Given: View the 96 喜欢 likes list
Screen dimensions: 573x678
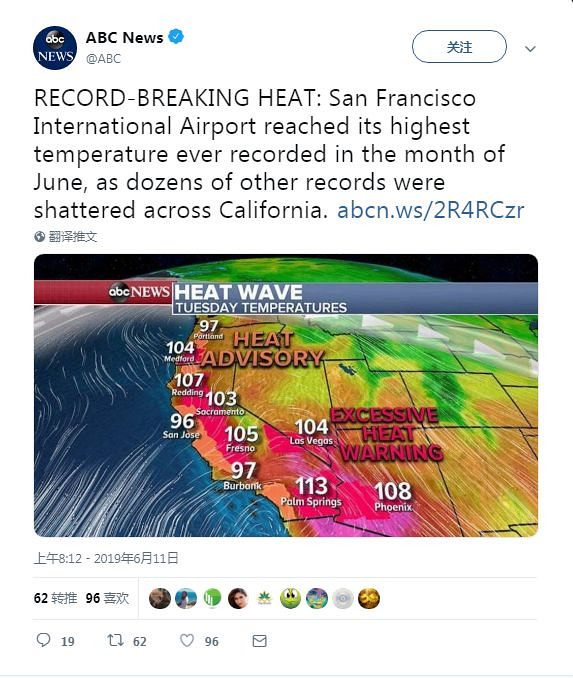Looking at the screenshot, I should pyautogui.click(x=107, y=598).
